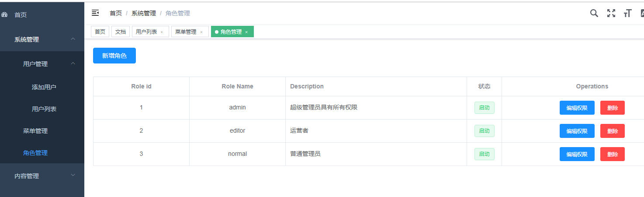Collapse the sidebar with the hamburger icon
Viewport: 644px width, 197px height.
95,13
